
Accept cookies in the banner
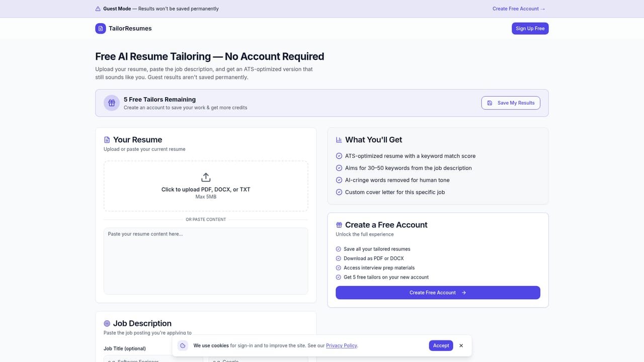pos(441,345)
